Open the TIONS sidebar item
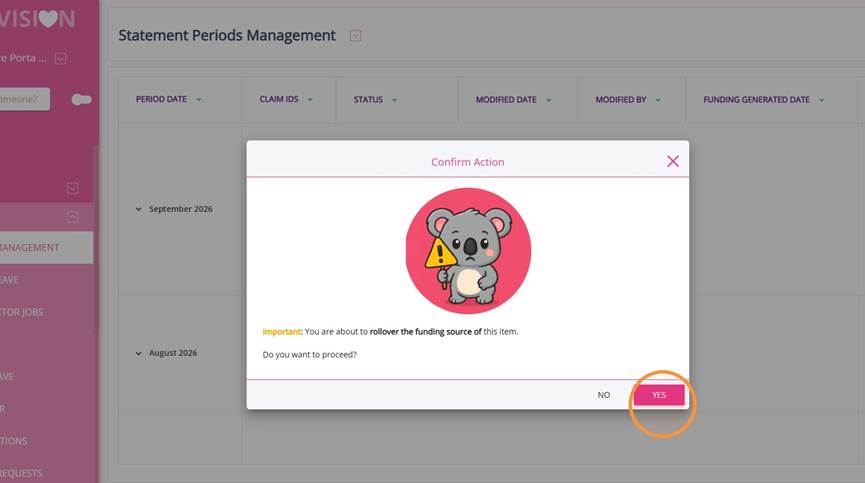This screenshot has width=865, height=483. 14,441
